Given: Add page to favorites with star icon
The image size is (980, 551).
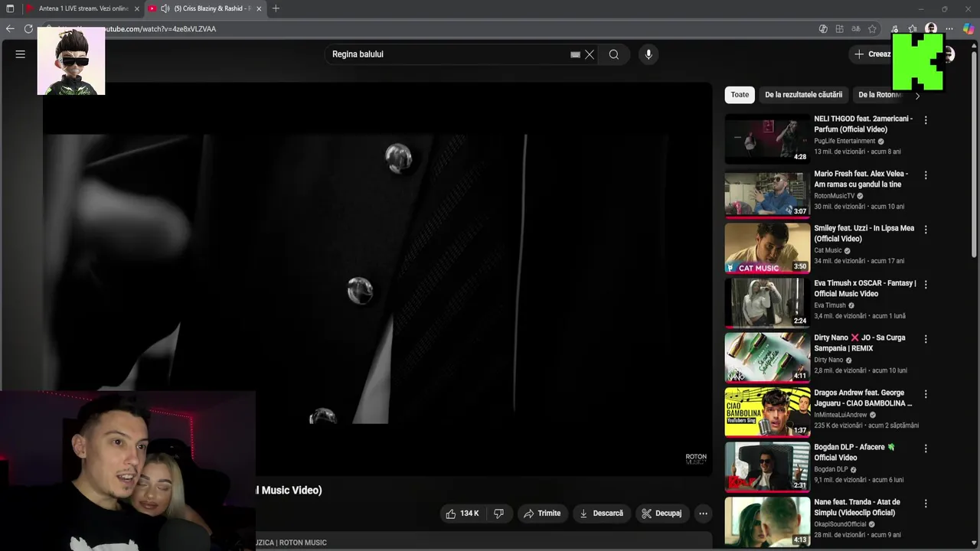Looking at the screenshot, I should click(x=872, y=29).
